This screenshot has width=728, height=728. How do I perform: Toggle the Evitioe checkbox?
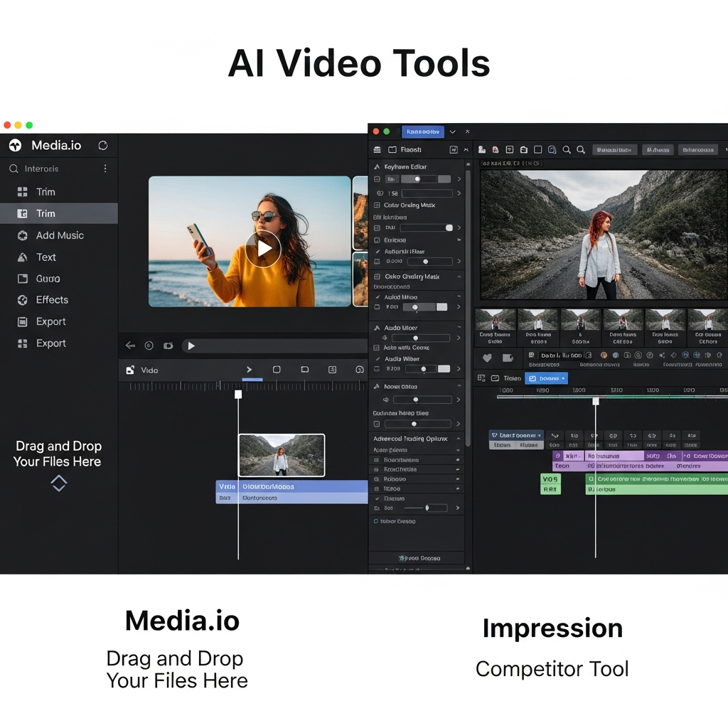point(377,240)
